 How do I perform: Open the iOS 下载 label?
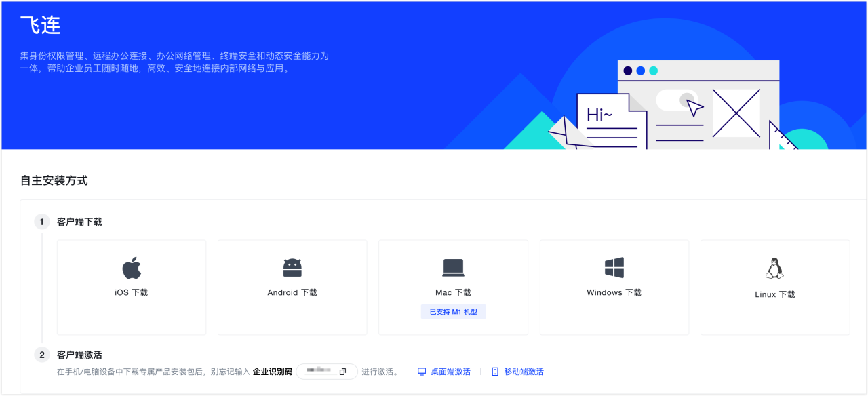[x=132, y=293]
